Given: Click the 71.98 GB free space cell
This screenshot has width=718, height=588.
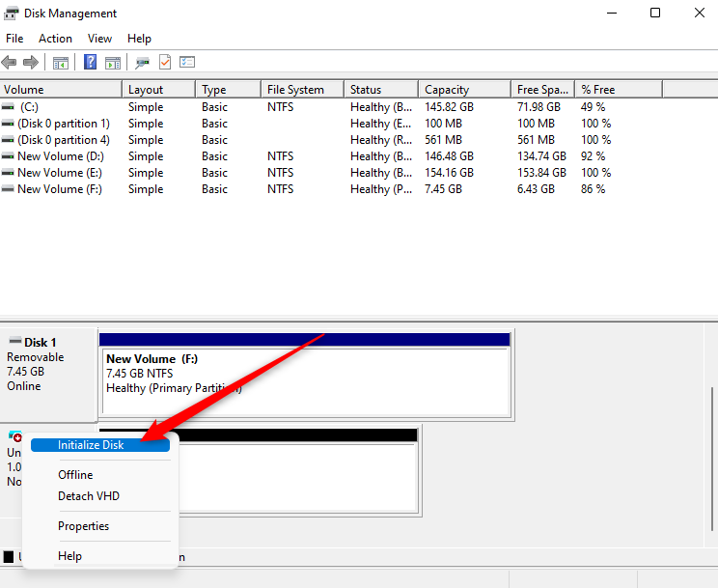Looking at the screenshot, I should (x=538, y=107).
